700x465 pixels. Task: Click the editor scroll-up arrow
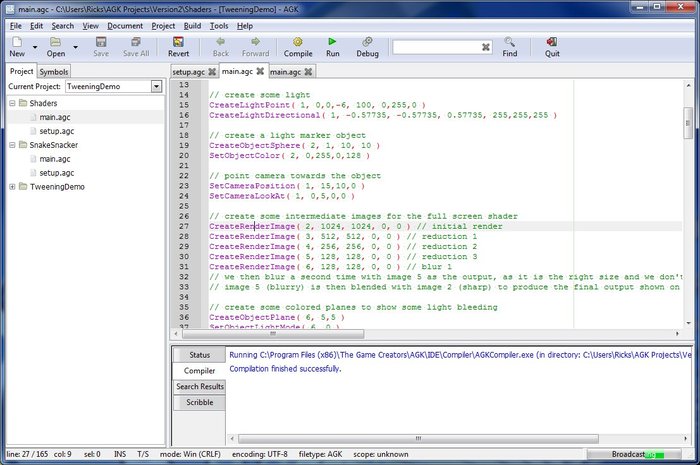[x=688, y=85]
